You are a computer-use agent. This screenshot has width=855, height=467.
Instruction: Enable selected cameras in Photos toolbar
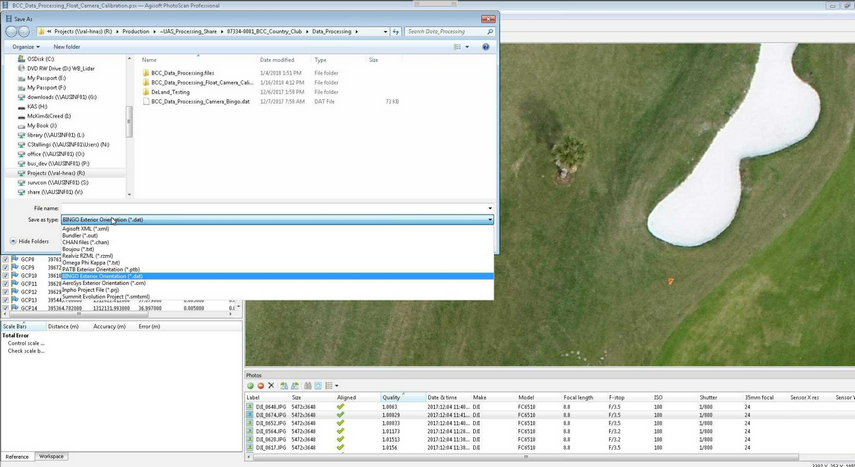click(x=250, y=386)
